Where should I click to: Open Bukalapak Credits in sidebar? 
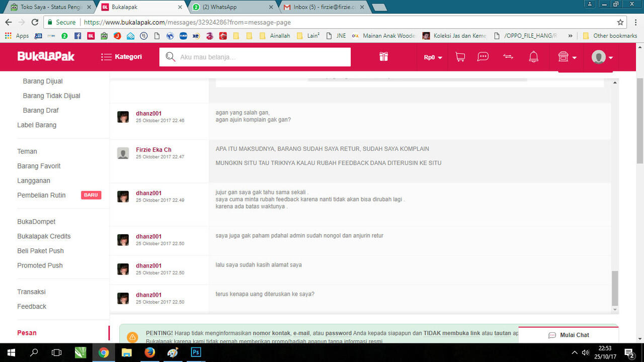pos(44,236)
